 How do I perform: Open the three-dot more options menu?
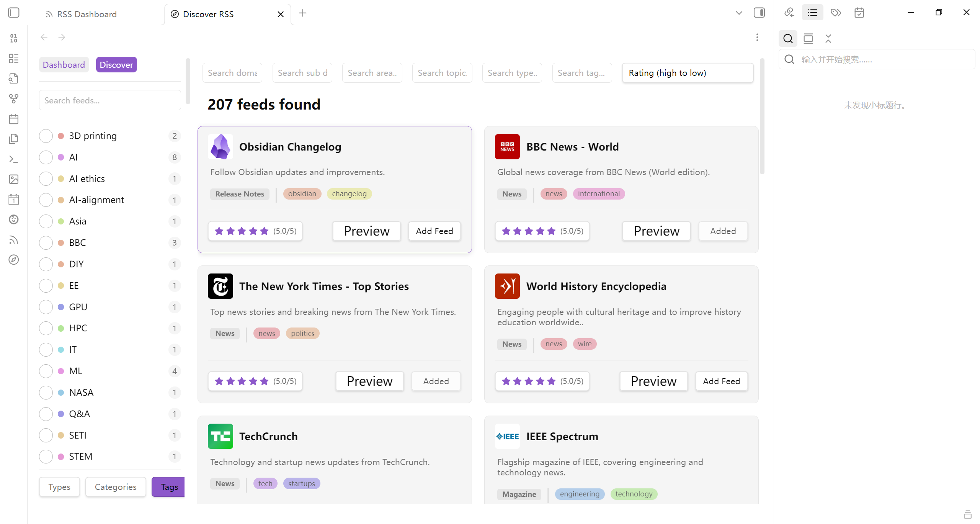[x=757, y=37]
